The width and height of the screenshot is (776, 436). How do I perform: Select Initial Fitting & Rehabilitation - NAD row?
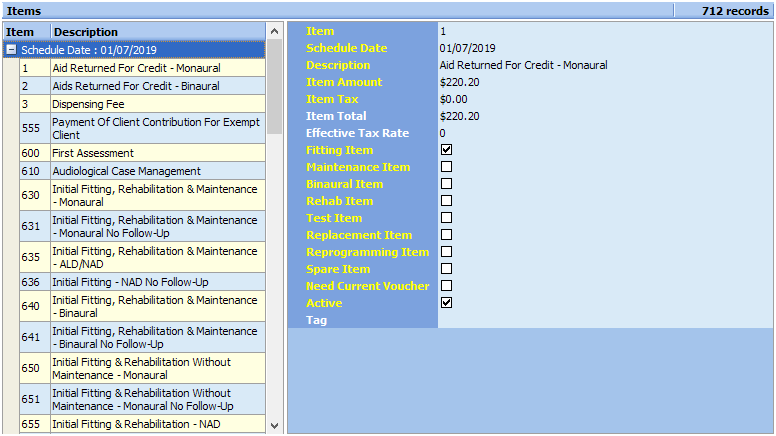tap(143, 424)
